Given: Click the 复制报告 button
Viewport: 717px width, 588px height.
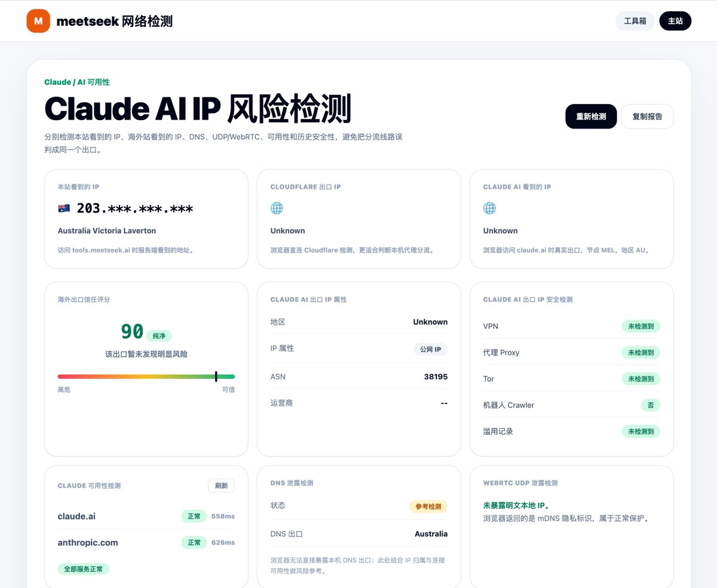Looking at the screenshot, I should [x=647, y=117].
